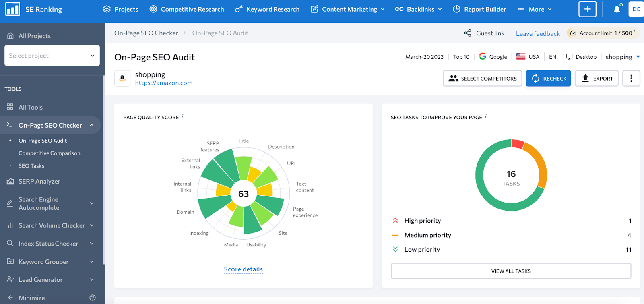Select SEO Tasks sidebar item
644x304 pixels.
point(31,166)
